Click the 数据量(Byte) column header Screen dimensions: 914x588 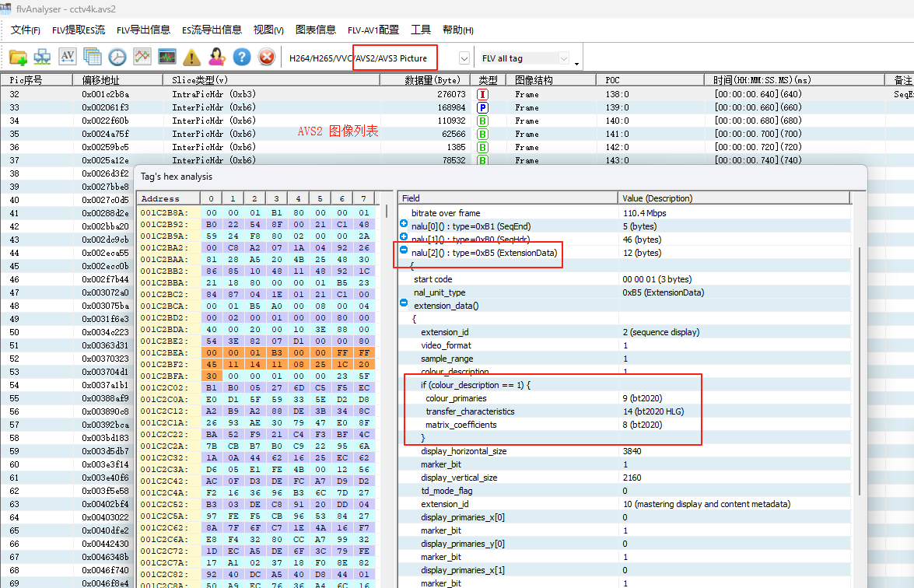[425, 80]
